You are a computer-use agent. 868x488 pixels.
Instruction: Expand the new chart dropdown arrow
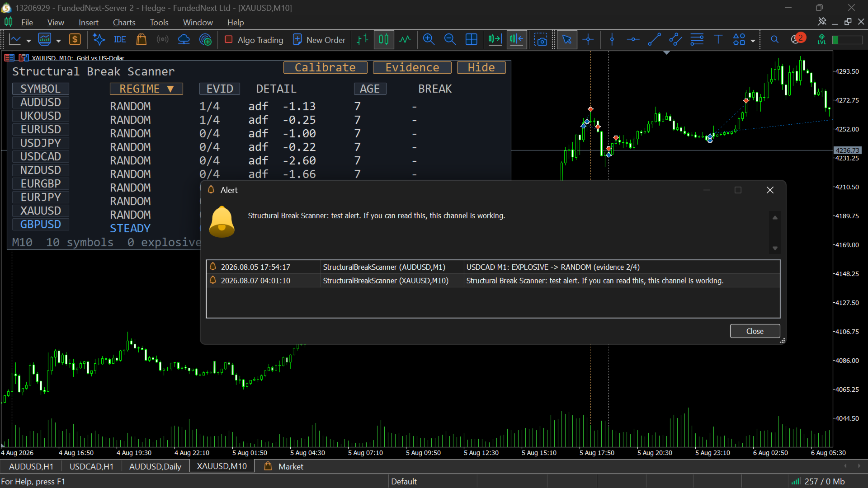pos(28,41)
